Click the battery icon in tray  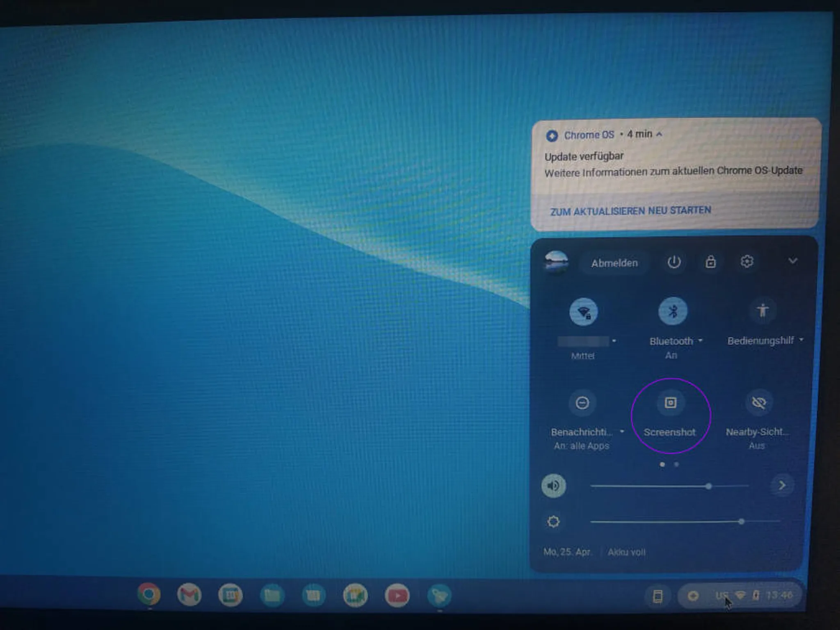click(x=756, y=595)
